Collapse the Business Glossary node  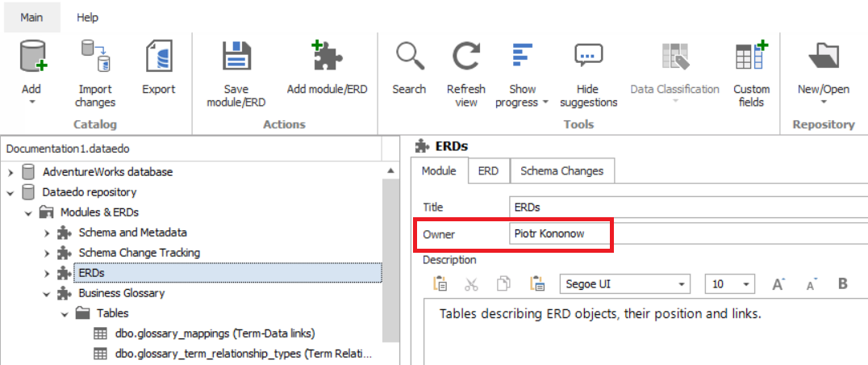[48, 293]
